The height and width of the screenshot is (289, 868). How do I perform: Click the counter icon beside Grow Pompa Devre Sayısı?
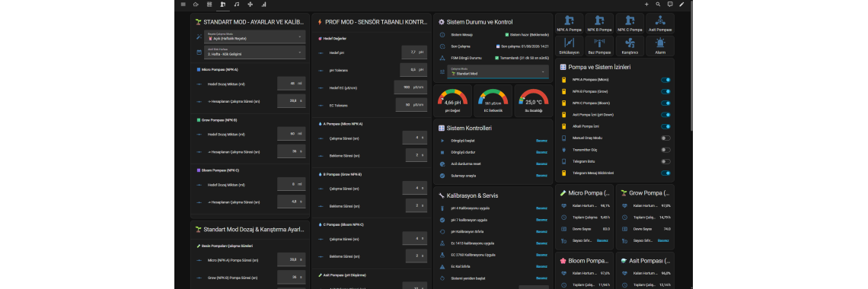point(624,229)
